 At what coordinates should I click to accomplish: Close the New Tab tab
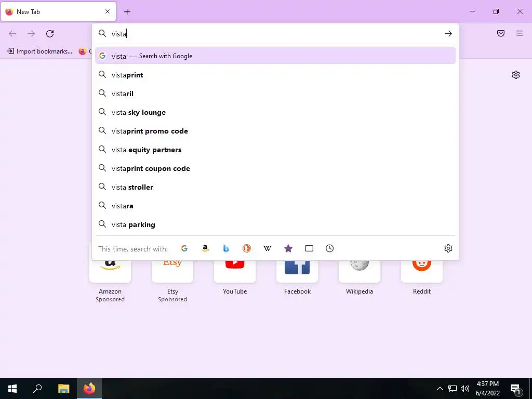point(108,11)
